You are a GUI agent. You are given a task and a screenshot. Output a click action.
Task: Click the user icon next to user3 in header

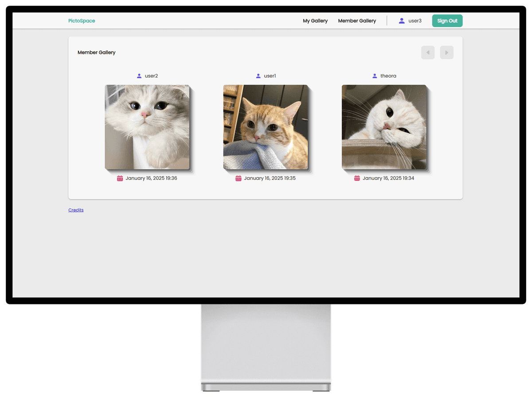pyautogui.click(x=402, y=20)
